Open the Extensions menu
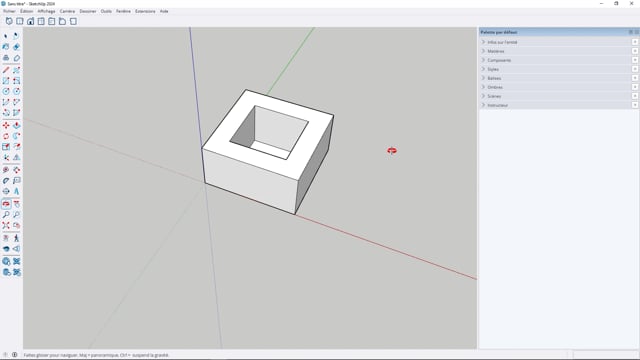This screenshot has height=360, width=640. (x=145, y=11)
